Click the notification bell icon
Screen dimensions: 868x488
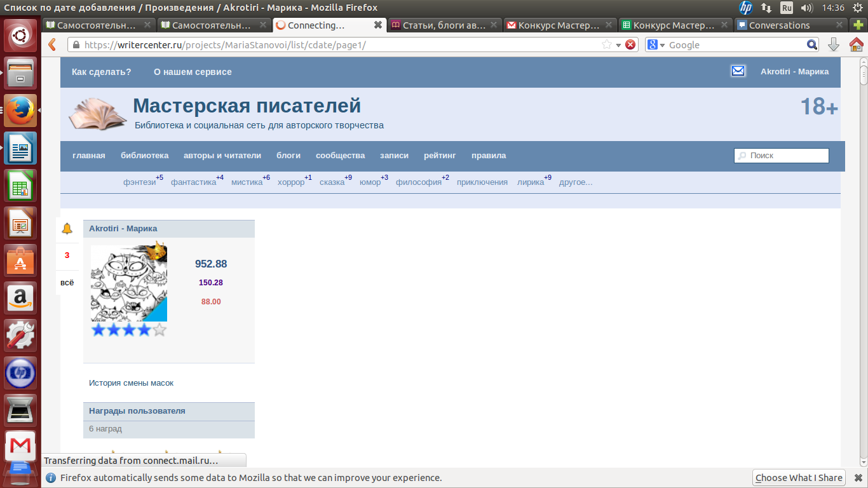click(67, 229)
